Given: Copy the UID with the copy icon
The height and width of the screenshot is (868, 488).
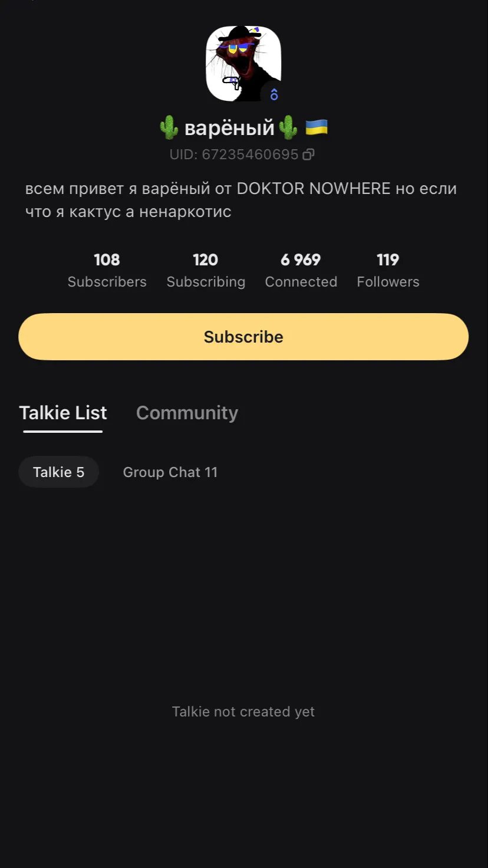Looking at the screenshot, I should pos(308,155).
